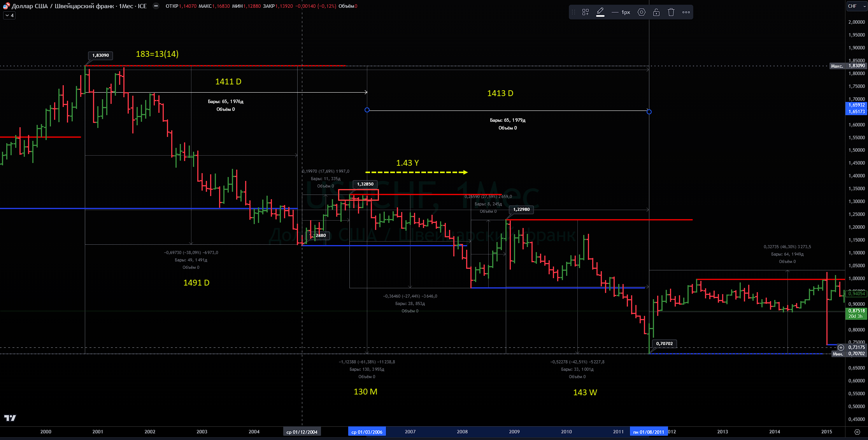
Task: Click the market status icon after ICE
Action: click(156, 6)
